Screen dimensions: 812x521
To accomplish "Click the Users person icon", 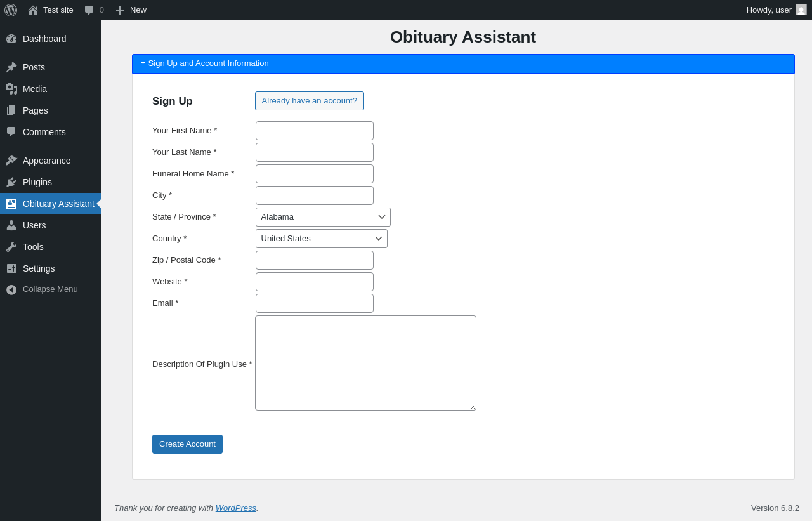I will (11, 225).
